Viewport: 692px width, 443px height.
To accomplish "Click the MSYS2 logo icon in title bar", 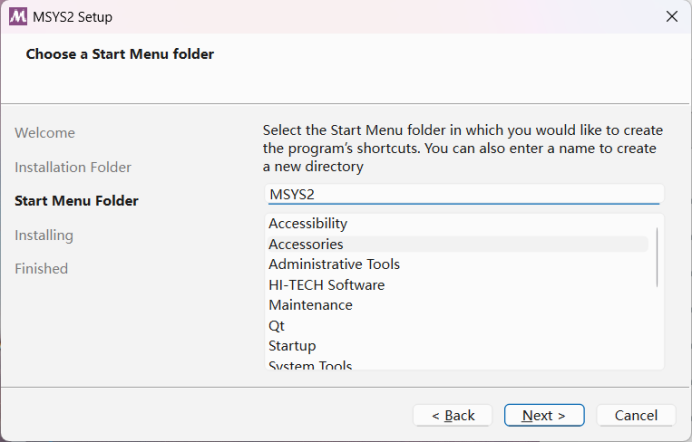I will point(18,17).
